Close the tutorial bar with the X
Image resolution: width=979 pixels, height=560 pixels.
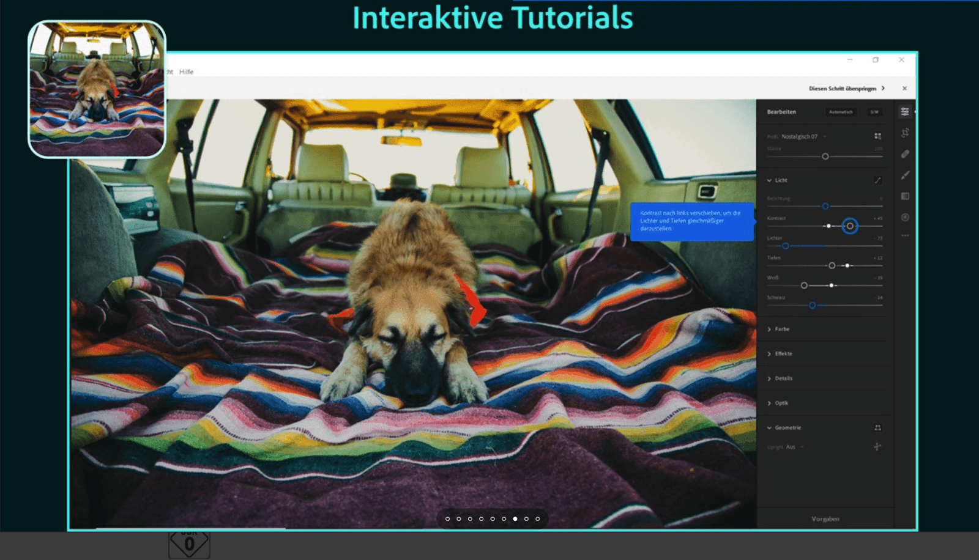[904, 89]
